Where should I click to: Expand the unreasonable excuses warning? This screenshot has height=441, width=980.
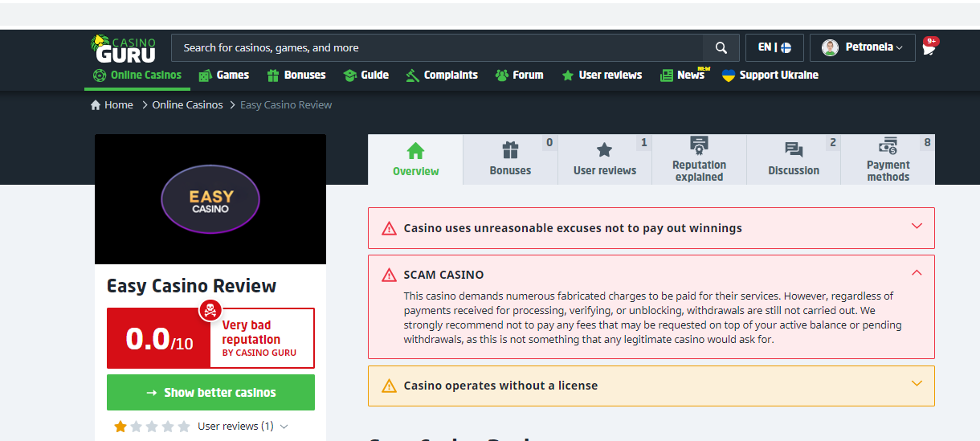(917, 227)
